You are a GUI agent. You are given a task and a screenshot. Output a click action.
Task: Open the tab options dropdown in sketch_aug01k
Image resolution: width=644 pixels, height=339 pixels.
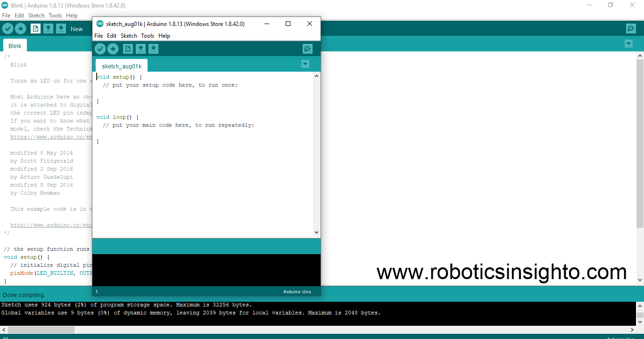pos(305,64)
